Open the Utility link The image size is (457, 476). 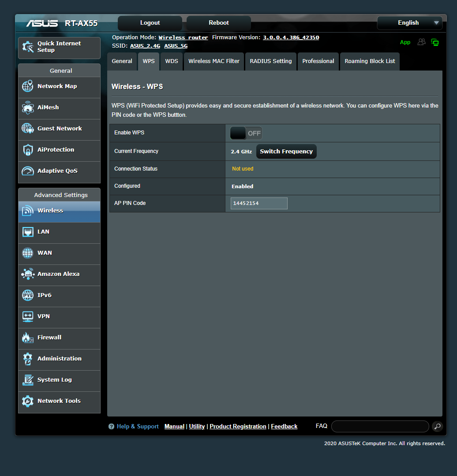coord(197,426)
